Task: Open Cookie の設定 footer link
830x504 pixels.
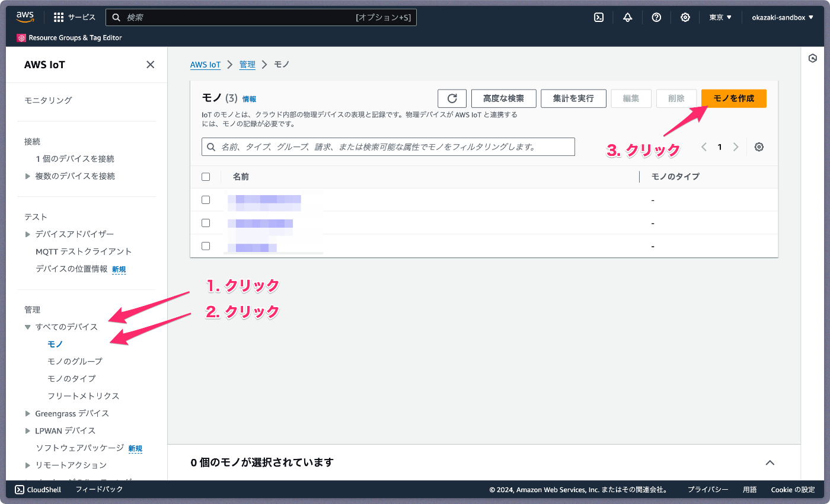Action: point(793,490)
